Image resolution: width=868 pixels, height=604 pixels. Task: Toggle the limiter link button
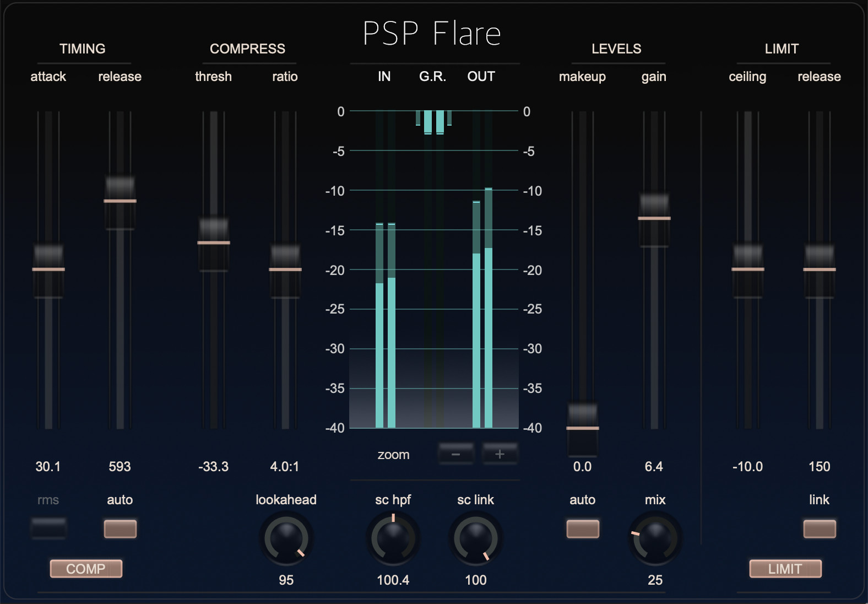click(819, 528)
